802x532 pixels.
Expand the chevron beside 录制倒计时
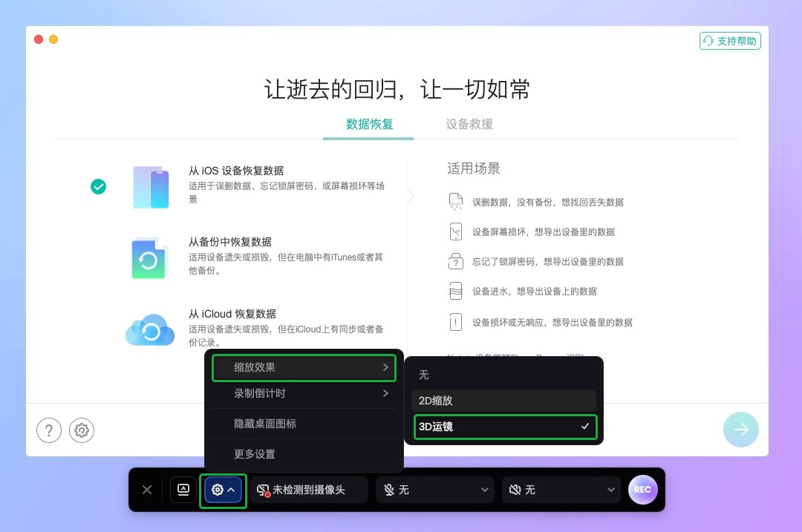[x=385, y=393]
